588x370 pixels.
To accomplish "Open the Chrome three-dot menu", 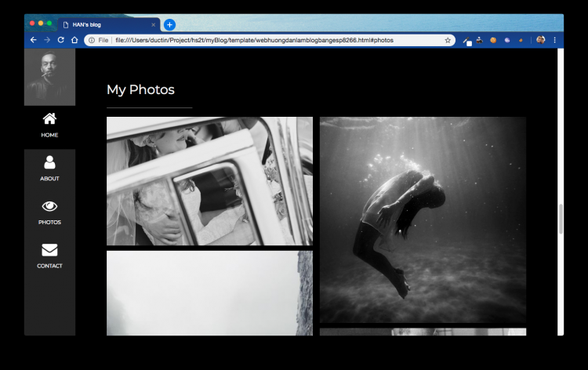I will coord(554,40).
